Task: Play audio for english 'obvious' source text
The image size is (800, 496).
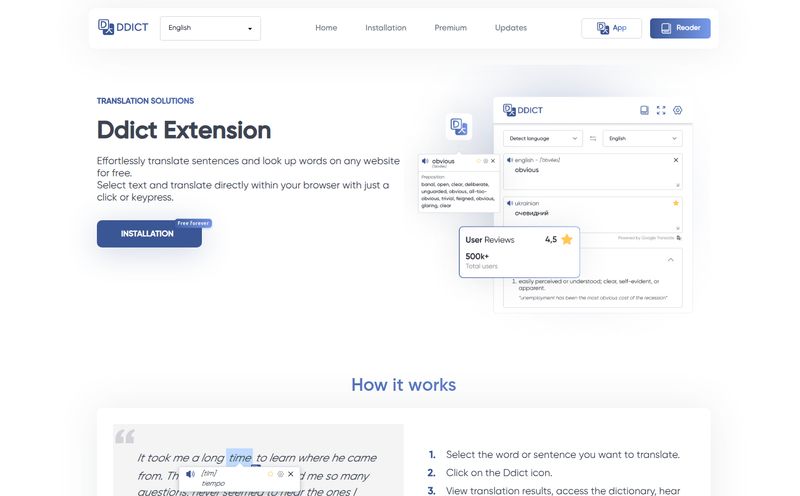Action: (509, 160)
